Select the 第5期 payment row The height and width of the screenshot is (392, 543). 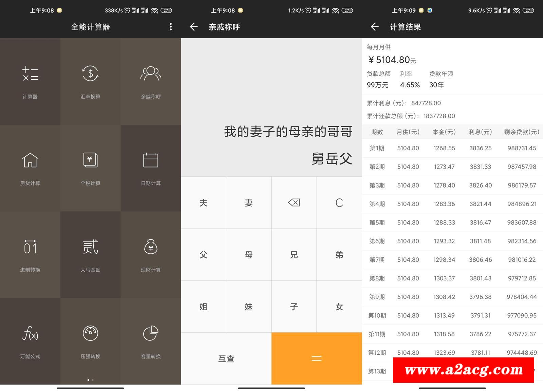[x=452, y=222]
